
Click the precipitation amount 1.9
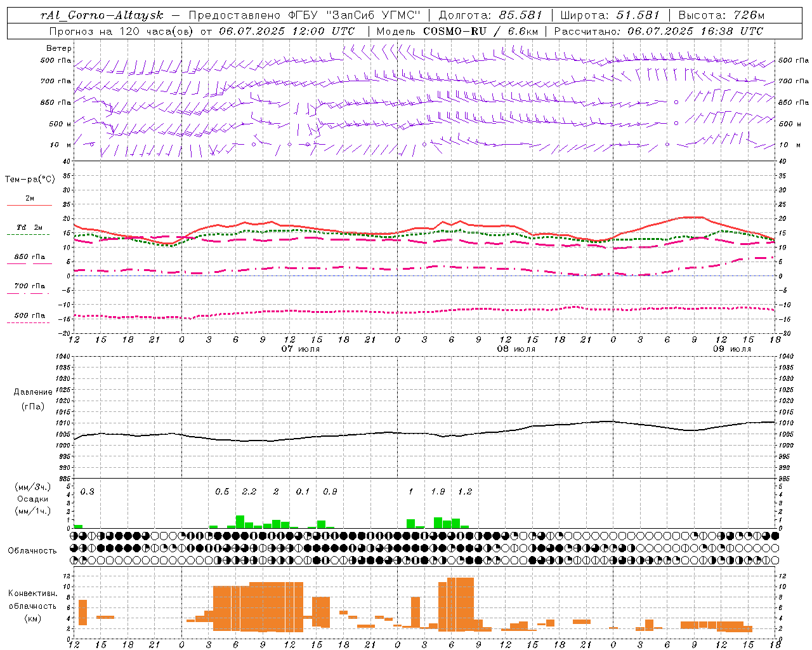pyautogui.click(x=438, y=492)
